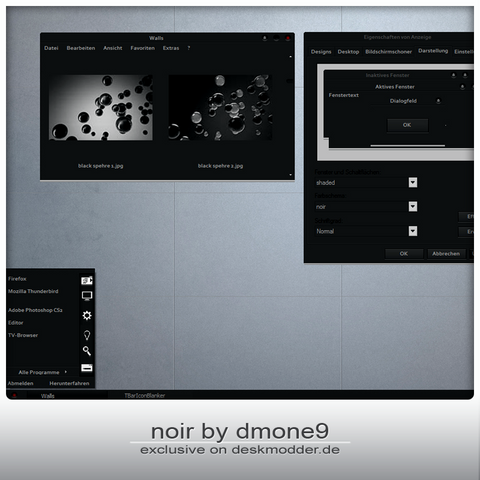This screenshot has height=480, width=480.
Task: Click the run bar icon below magnifier
Action: coord(87,368)
